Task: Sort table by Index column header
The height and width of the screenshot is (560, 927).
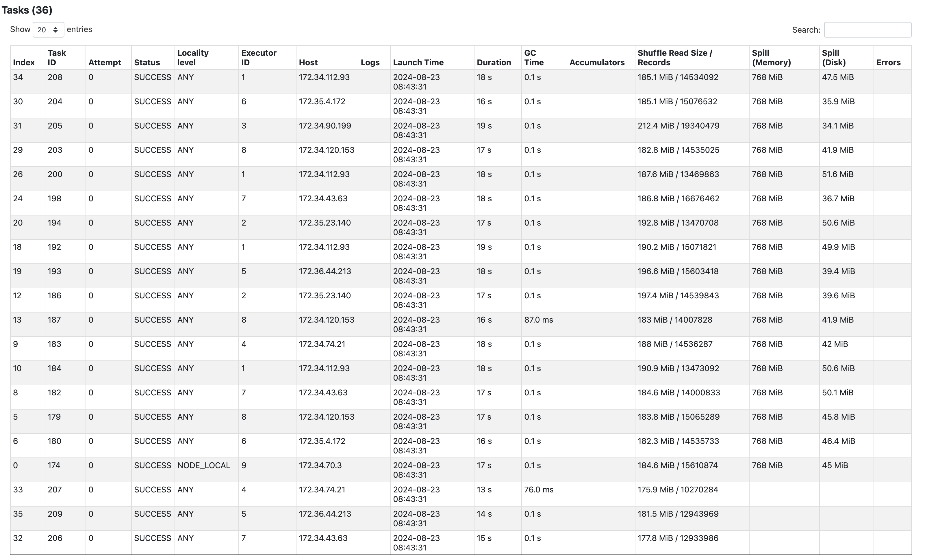Action: tap(24, 62)
